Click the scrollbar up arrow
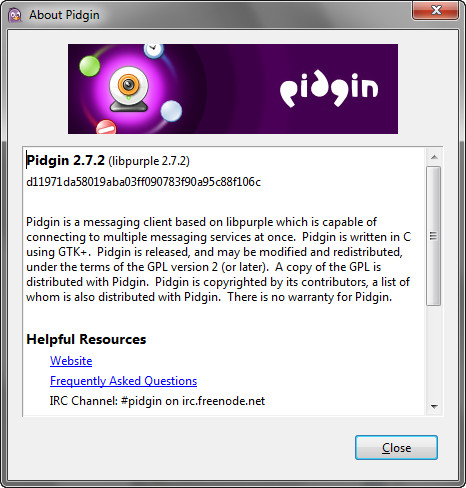The image size is (466, 488). [x=434, y=157]
